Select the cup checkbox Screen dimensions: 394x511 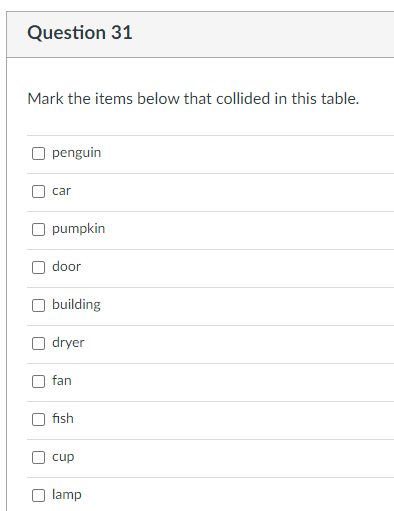tap(38, 457)
